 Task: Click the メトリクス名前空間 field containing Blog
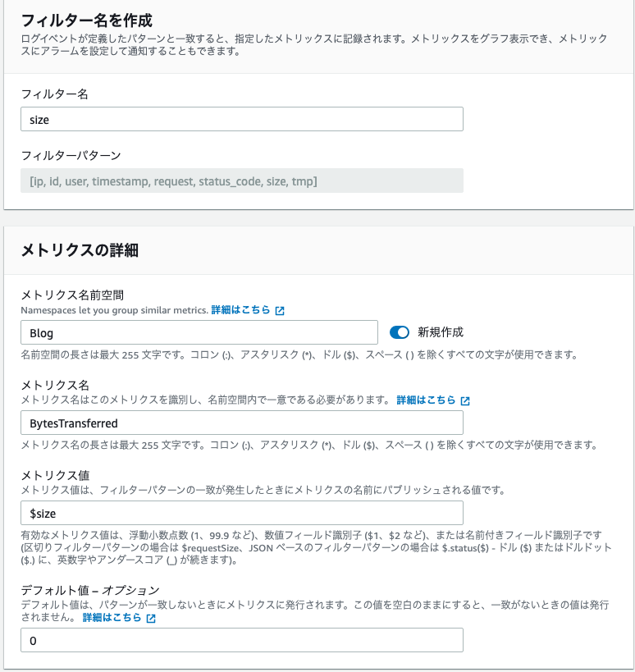point(199,332)
